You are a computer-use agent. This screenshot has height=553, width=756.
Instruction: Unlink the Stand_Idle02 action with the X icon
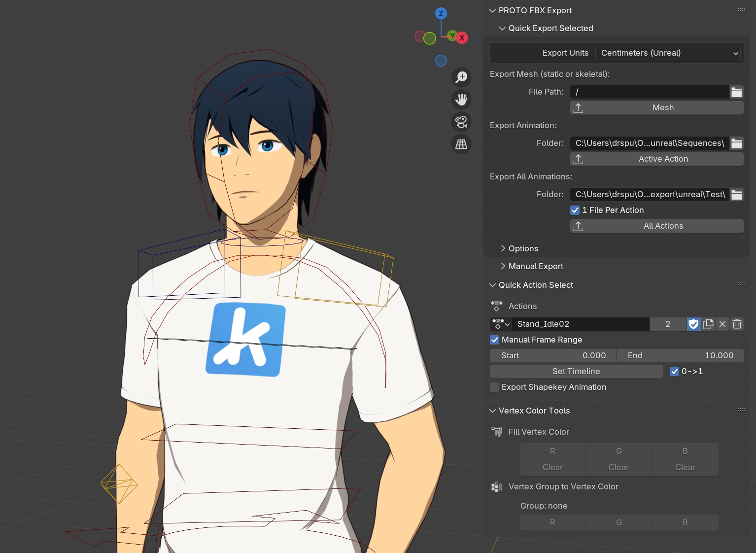[722, 324]
